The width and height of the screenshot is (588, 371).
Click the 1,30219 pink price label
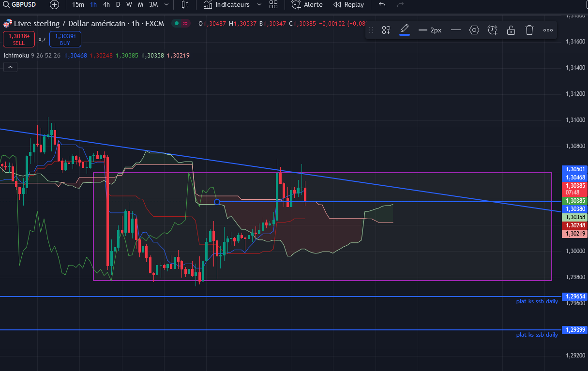(574, 234)
